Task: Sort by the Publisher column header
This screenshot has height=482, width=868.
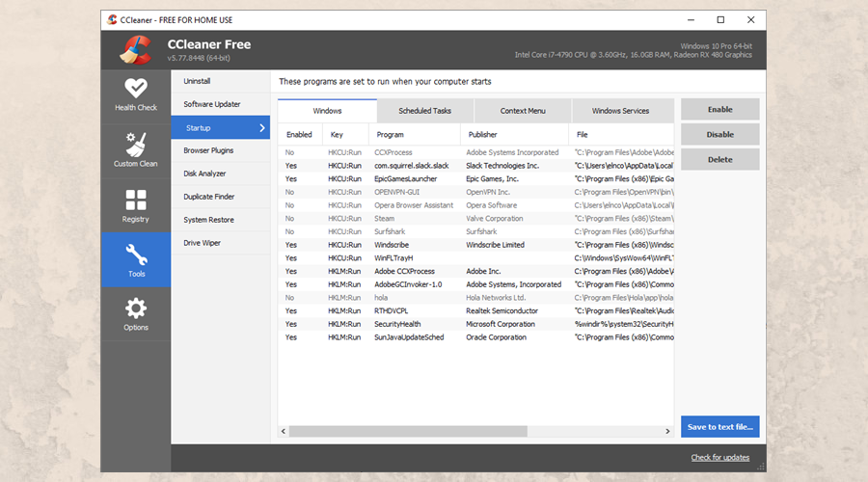Action: click(x=514, y=134)
